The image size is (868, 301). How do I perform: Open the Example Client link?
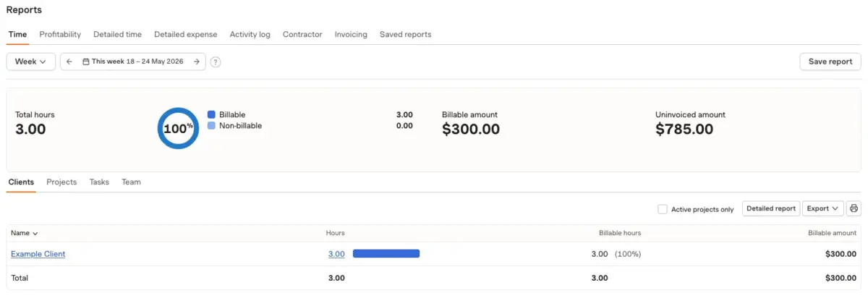point(38,254)
